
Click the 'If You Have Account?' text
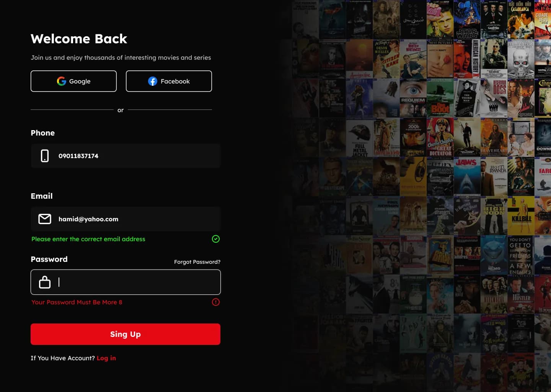click(x=63, y=358)
